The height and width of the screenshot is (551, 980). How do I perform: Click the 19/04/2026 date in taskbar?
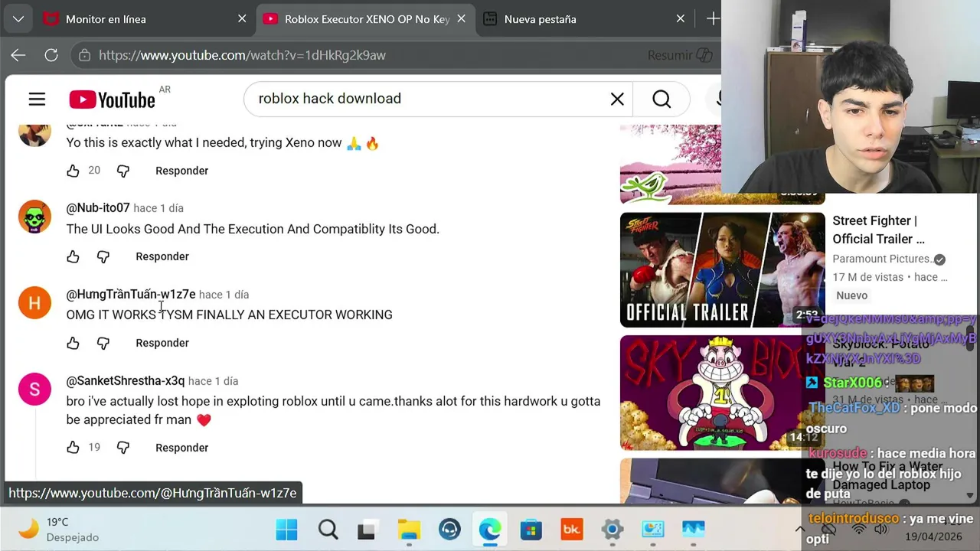933,537
